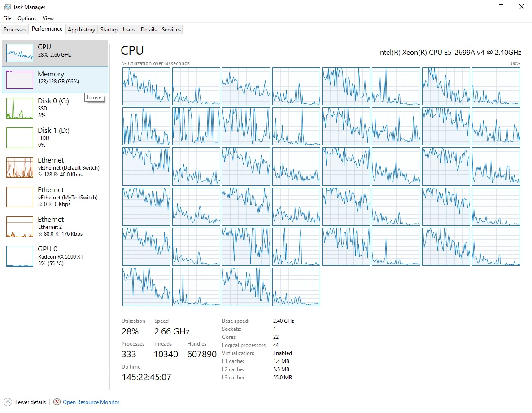Select the Disk 0 (C:) mini graph
This screenshot has width=532, height=413.
coord(20,108)
